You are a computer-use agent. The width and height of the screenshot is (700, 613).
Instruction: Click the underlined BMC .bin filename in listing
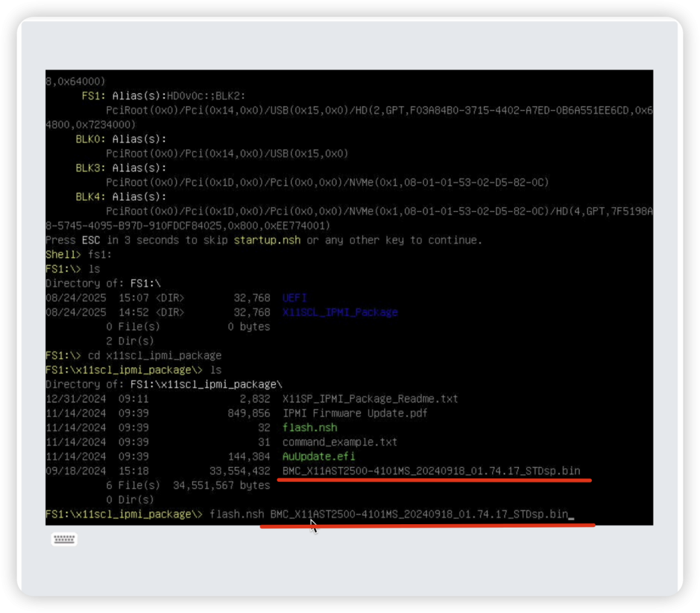[x=431, y=471]
